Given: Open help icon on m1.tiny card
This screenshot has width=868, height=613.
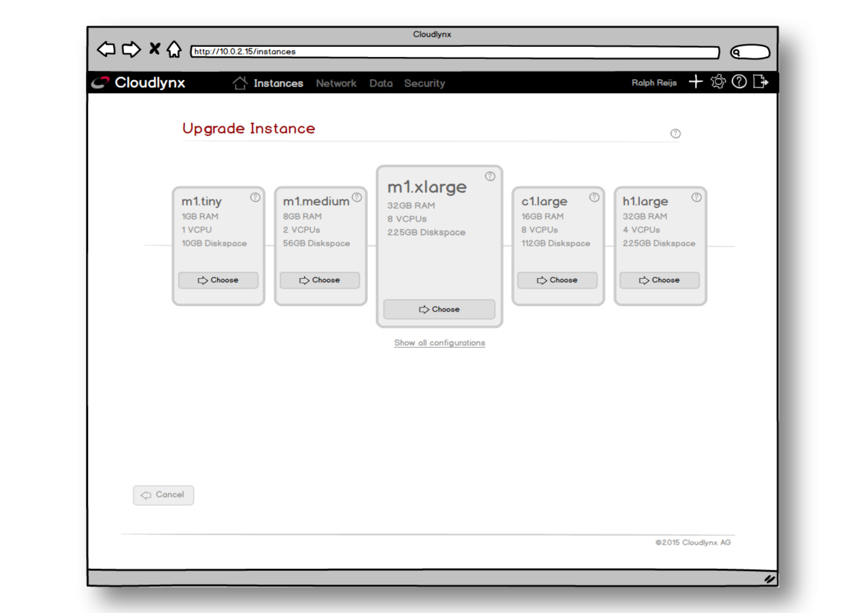Looking at the screenshot, I should pyautogui.click(x=255, y=197).
